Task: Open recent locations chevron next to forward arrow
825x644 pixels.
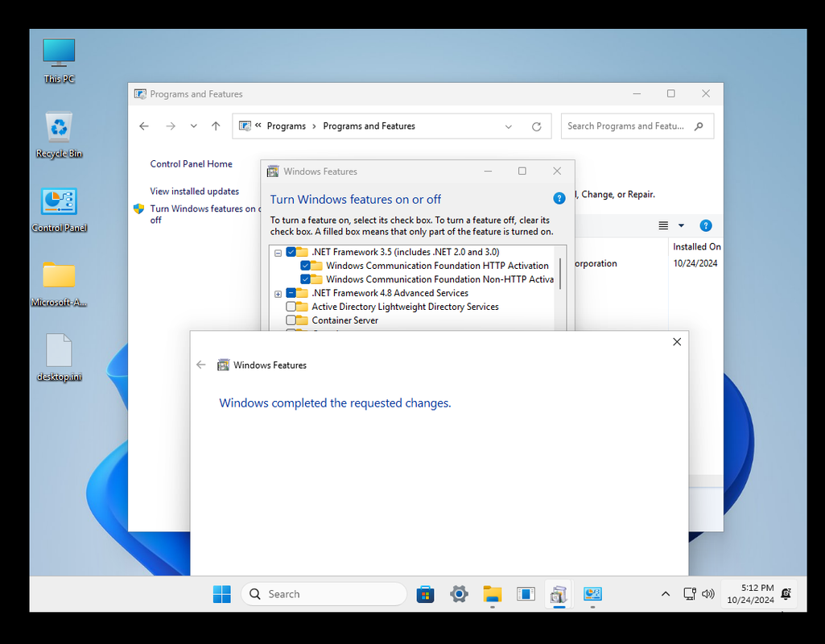Action: tap(194, 126)
